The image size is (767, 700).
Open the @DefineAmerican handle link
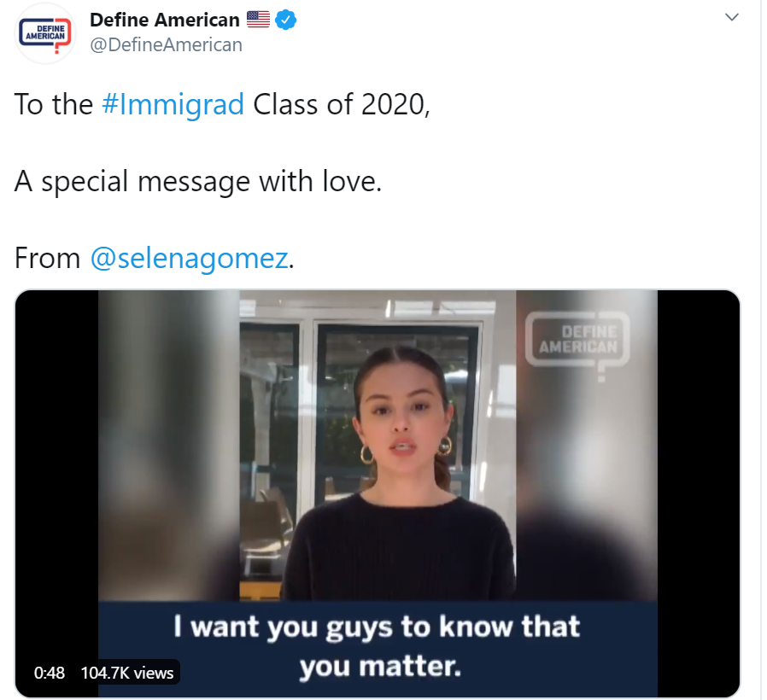point(167,45)
